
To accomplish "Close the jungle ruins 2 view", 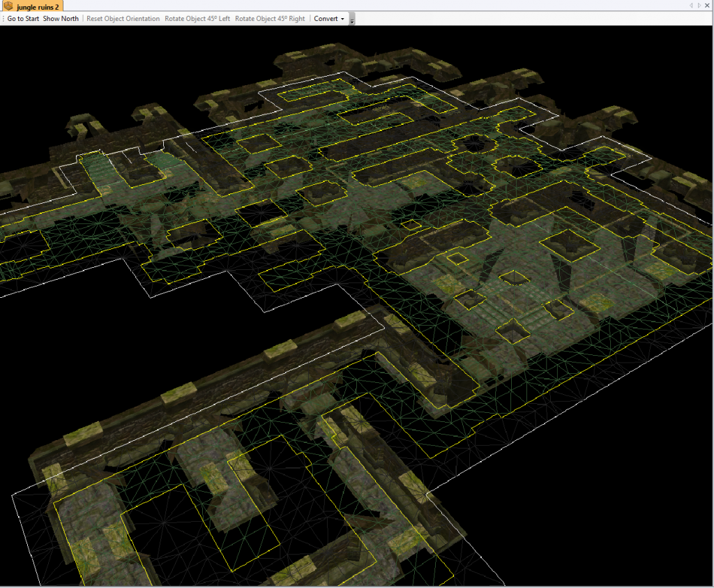I will click(x=707, y=6).
